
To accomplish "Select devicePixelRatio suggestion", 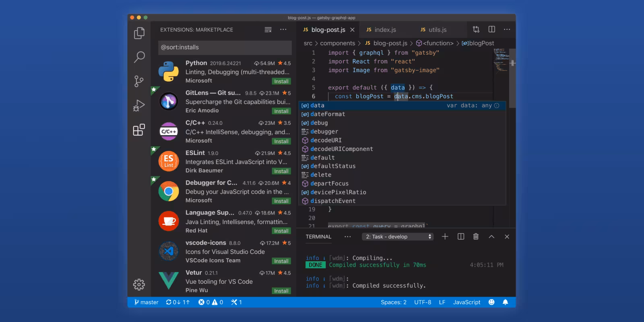I will tap(402, 192).
